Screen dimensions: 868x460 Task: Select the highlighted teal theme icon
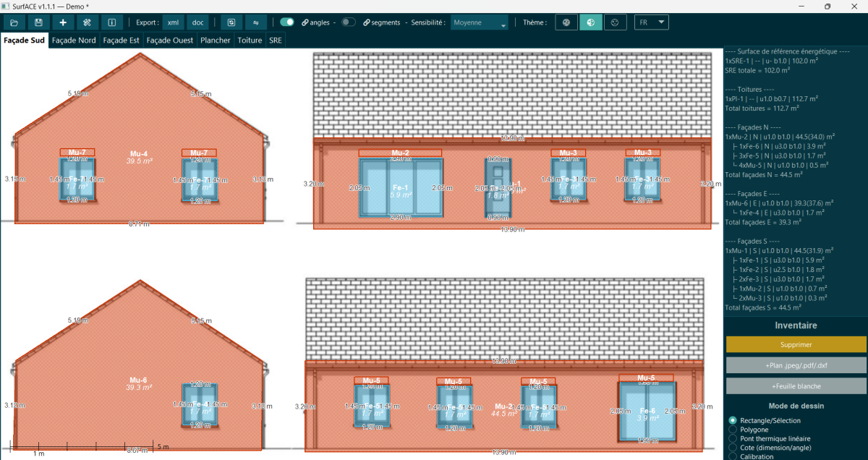(x=590, y=22)
